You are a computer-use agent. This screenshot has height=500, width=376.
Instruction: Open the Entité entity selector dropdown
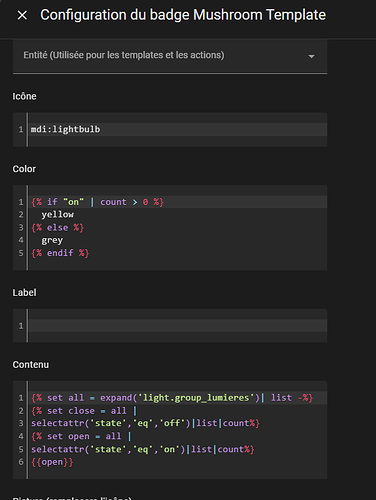pyautogui.click(x=170, y=56)
